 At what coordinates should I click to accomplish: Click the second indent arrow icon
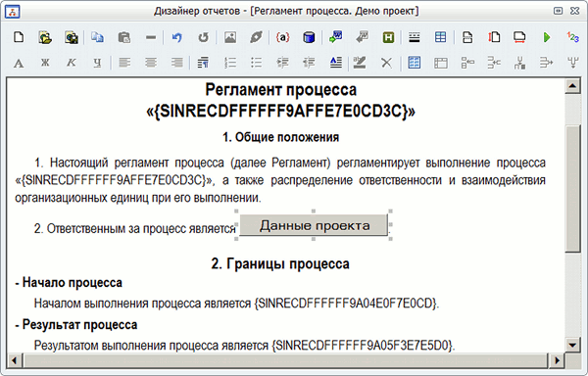tap(309, 63)
